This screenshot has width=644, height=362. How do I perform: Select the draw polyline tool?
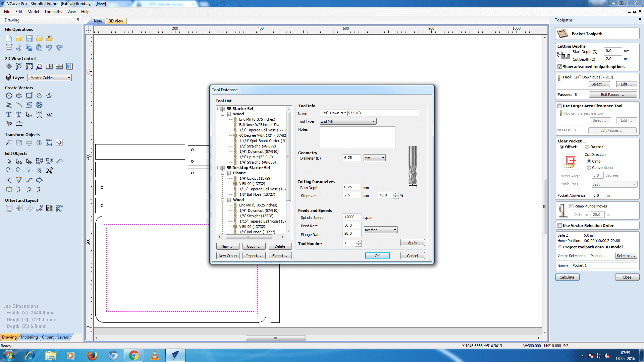pyautogui.click(x=9, y=105)
